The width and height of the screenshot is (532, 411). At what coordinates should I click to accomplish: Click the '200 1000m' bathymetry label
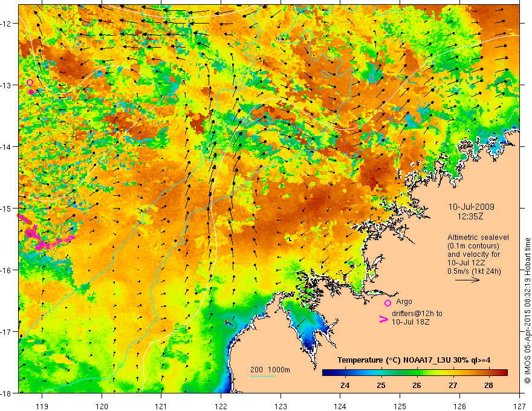click(x=270, y=370)
